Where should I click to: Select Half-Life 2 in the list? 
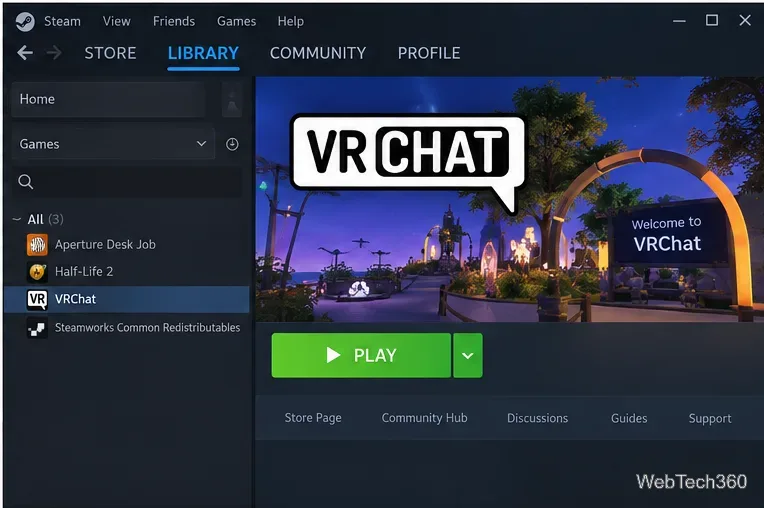[x=127, y=272]
